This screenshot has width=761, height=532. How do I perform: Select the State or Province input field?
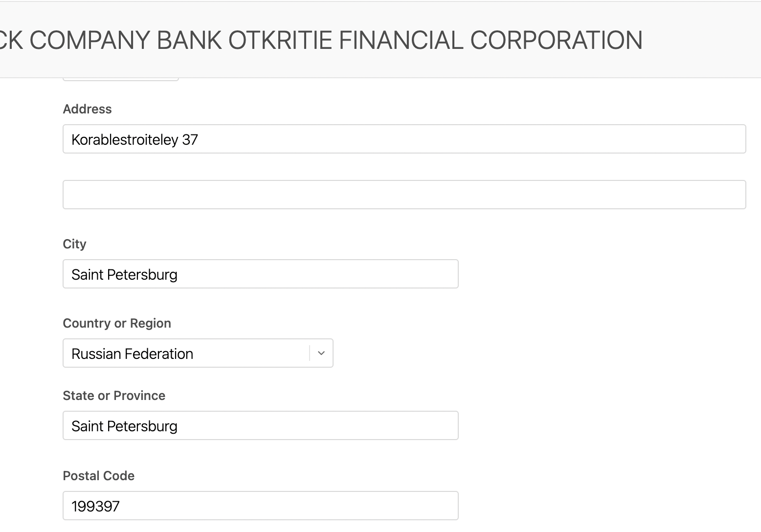tap(260, 425)
